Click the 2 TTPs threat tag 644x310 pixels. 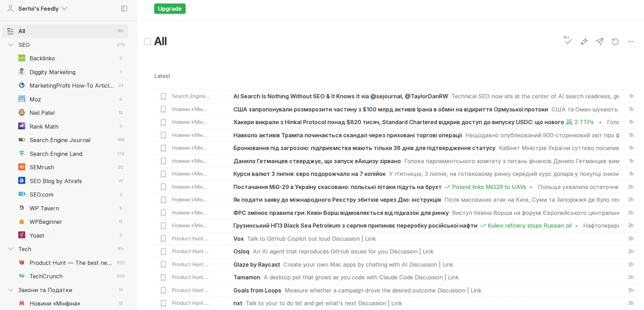click(580, 122)
